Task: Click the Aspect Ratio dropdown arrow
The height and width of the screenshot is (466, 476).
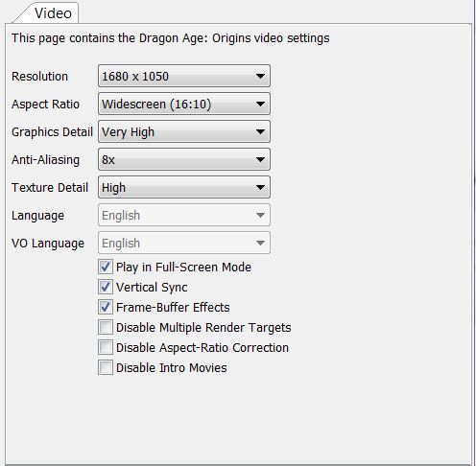Action: click(x=260, y=105)
